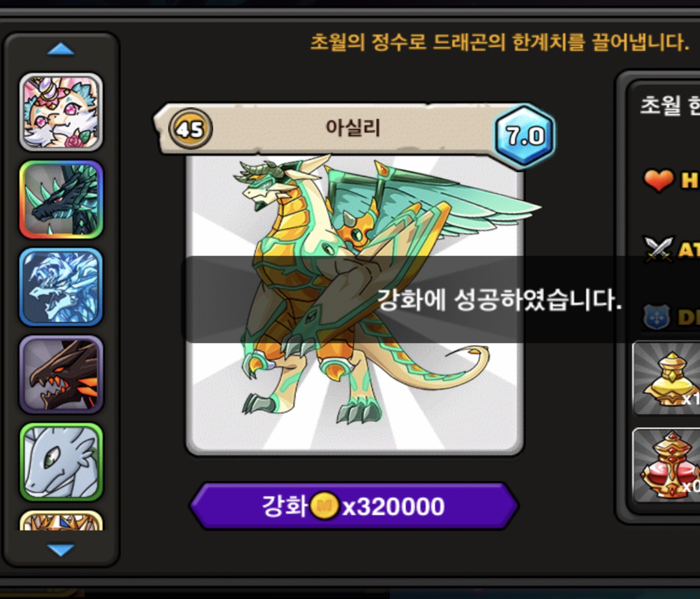Click the crossed swords ATK icon
Screen dimensions: 700x599
pyautogui.click(x=659, y=249)
